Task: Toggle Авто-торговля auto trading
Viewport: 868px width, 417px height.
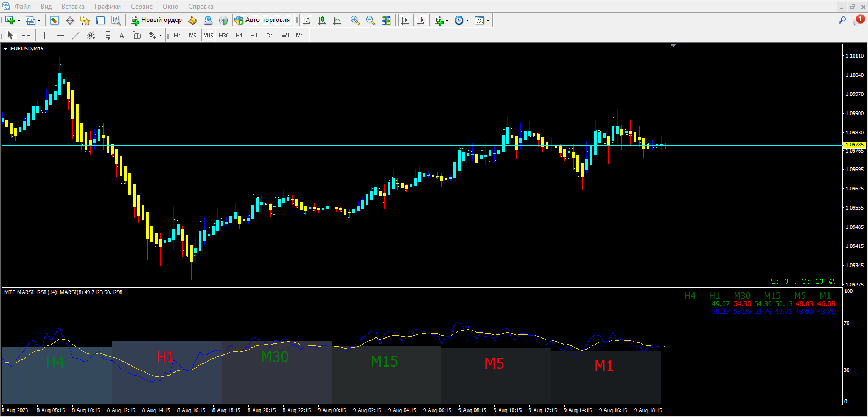Action: pyautogui.click(x=262, y=20)
